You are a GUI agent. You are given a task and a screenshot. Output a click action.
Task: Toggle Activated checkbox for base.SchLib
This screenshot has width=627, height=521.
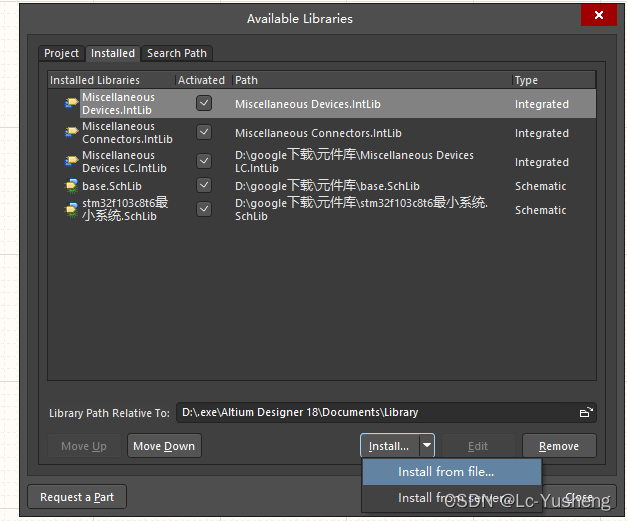204,186
